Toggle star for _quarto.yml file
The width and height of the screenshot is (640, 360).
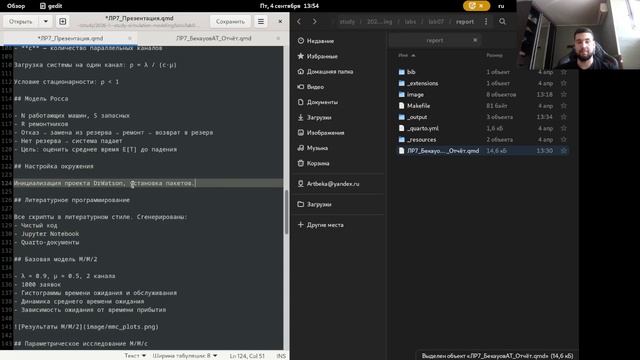563,128
